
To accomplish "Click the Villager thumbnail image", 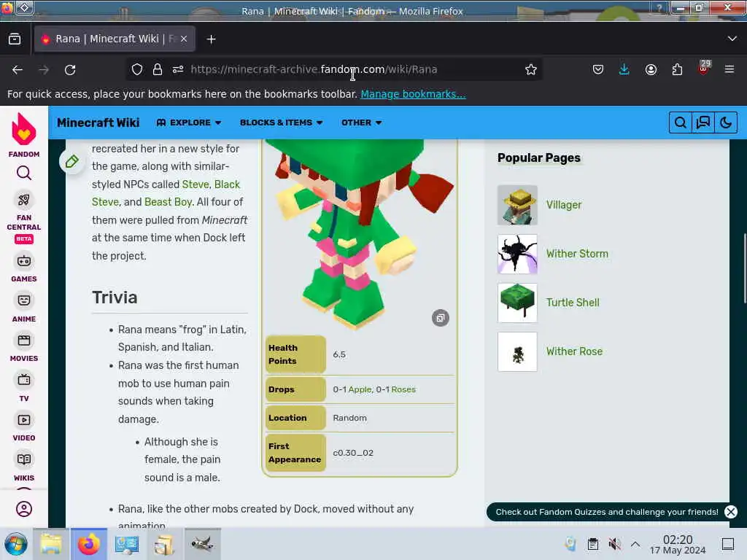I will tap(517, 205).
